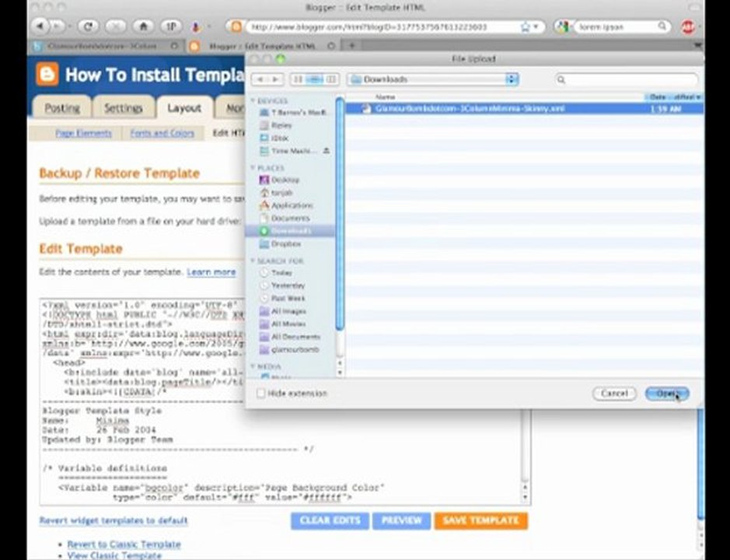
Task: Collapse the PLACES sidebar section
Action: point(253,168)
